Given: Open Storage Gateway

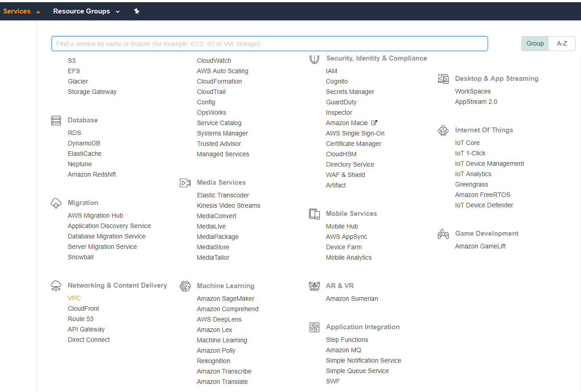Looking at the screenshot, I should [92, 92].
